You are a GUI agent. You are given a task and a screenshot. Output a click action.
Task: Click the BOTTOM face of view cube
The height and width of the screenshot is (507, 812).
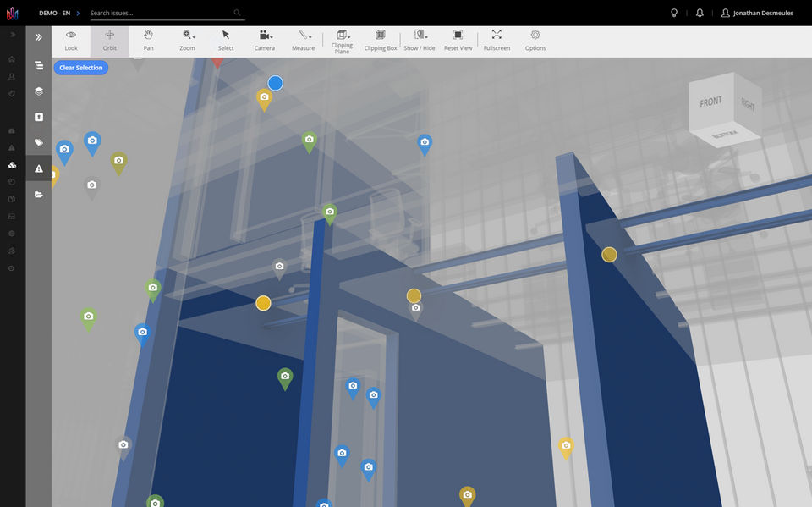point(725,135)
